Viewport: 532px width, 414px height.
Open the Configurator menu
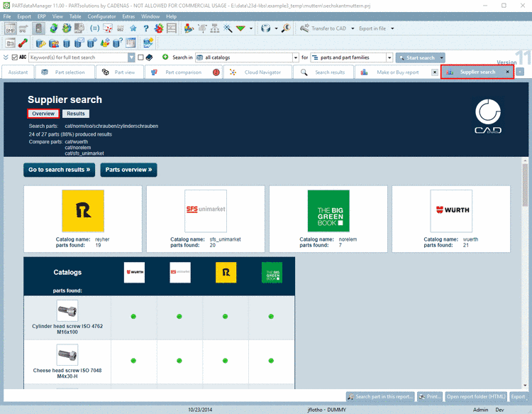(101, 16)
